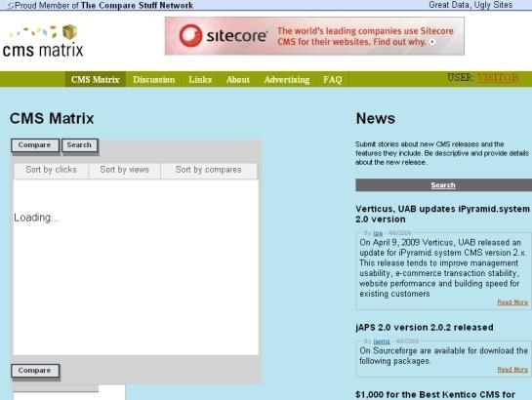Click the News Search bar link

443,185
